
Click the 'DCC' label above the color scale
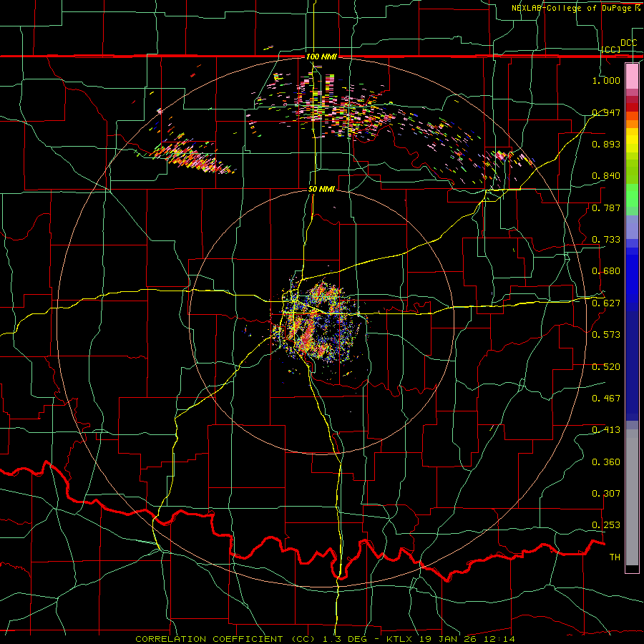[x=628, y=43]
